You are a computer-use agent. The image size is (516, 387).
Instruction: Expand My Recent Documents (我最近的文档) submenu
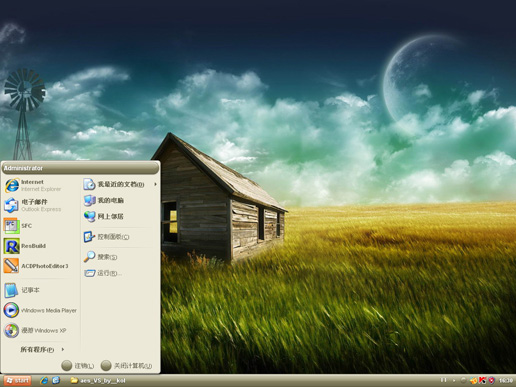pos(120,184)
